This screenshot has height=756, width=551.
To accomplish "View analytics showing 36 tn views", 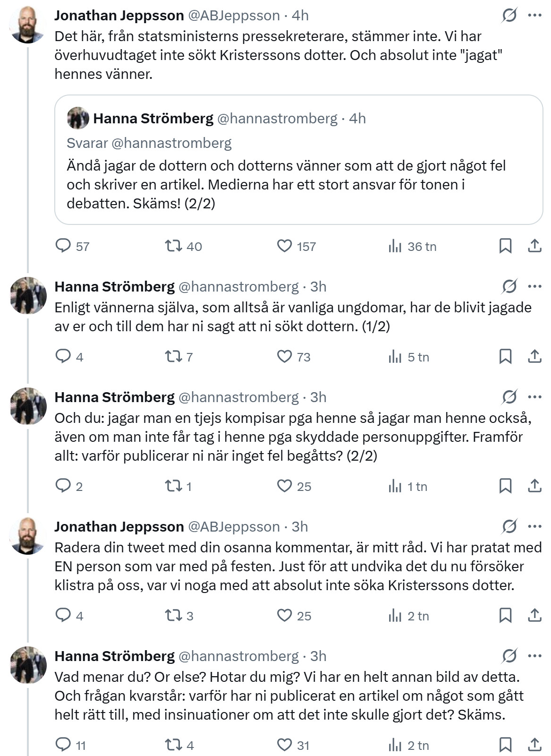I will 395,246.
